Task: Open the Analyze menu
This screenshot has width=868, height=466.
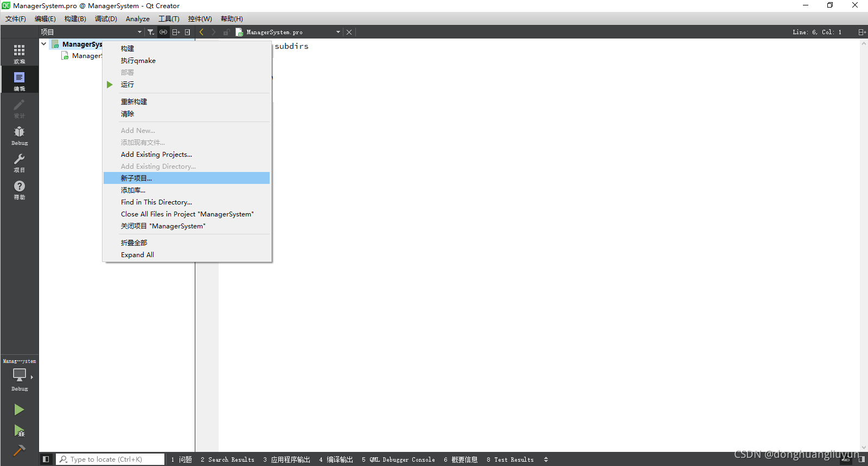Action: [x=138, y=19]
